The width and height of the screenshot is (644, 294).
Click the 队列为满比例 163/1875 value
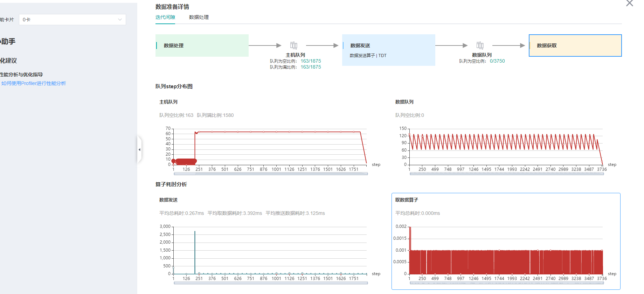[311, 67]
